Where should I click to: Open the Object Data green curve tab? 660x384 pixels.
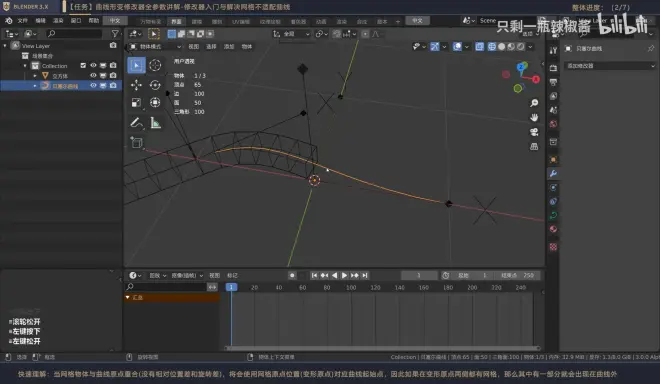click(x=553, y=215)
